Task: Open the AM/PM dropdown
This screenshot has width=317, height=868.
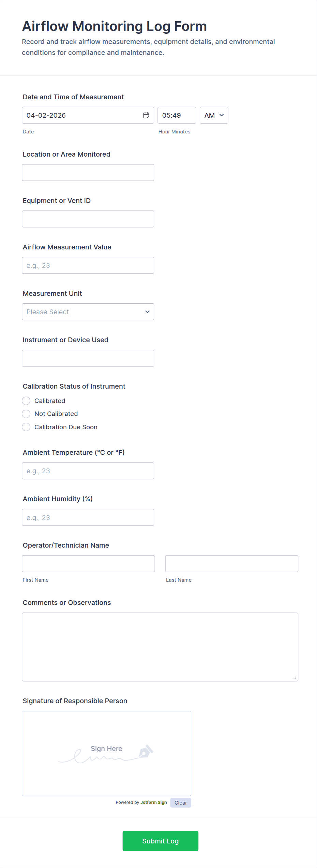Action: point(214,115)
